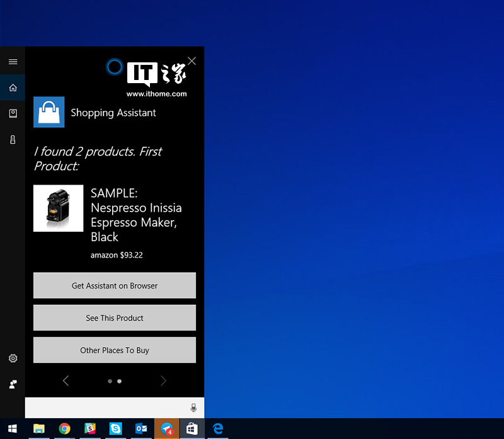Screen dimensions: 504x439
Task: Open Cortana settings gear
Action: point(13,358)
